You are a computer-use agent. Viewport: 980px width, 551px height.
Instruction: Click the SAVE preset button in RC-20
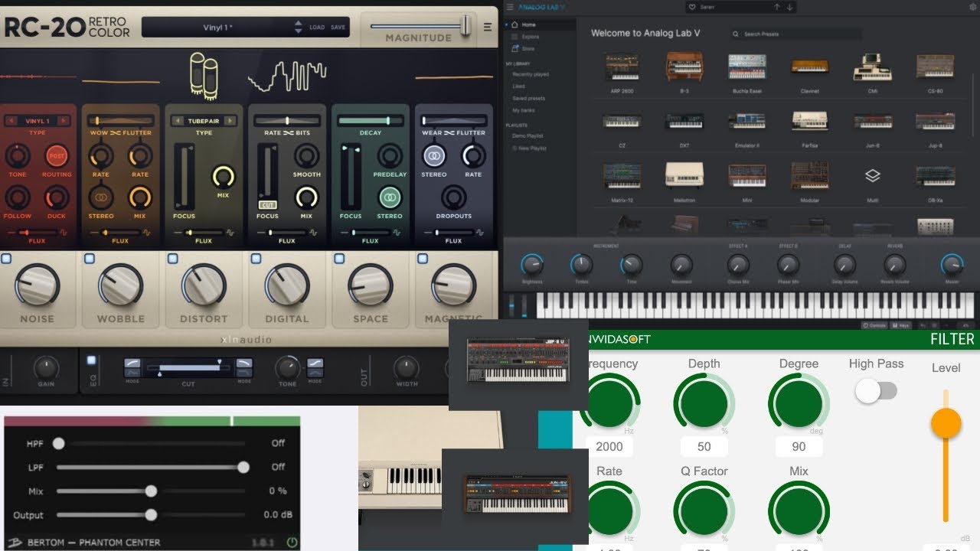338,28
